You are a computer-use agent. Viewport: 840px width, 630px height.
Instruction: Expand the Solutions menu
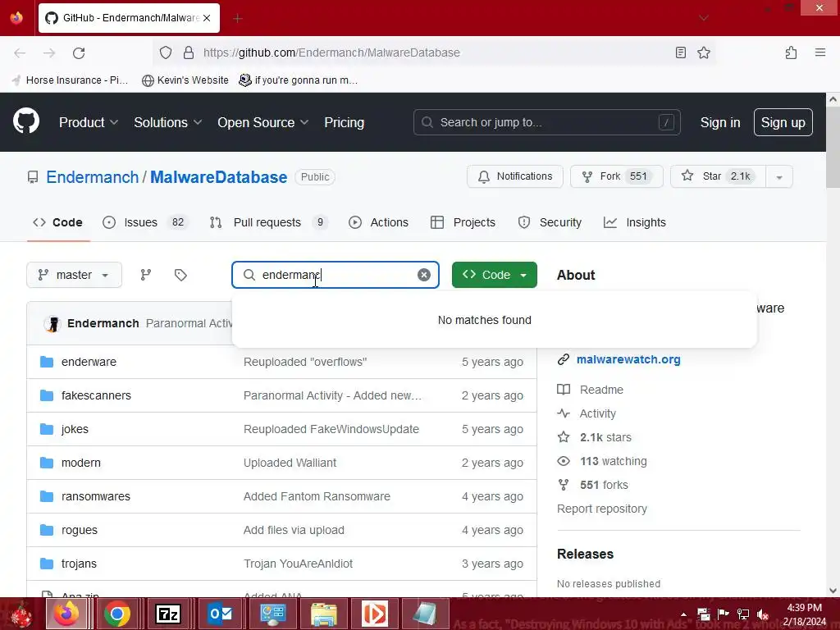(167, 122)
